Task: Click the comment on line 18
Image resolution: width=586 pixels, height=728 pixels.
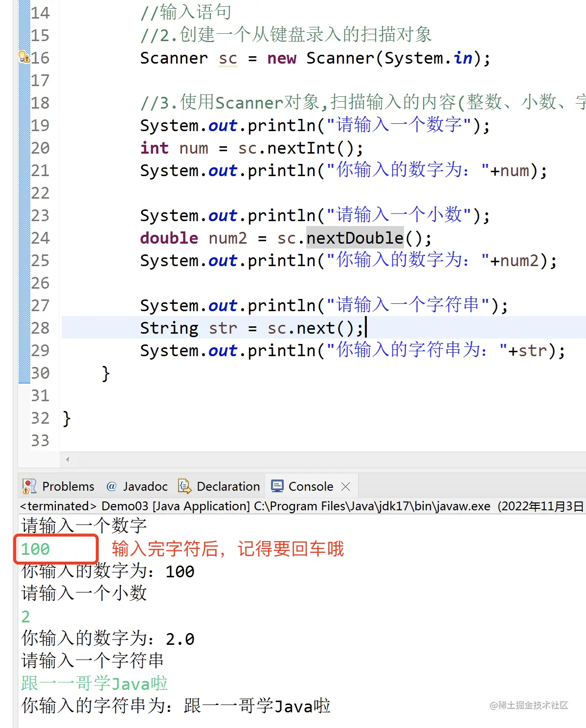Action: pos(363,103)
